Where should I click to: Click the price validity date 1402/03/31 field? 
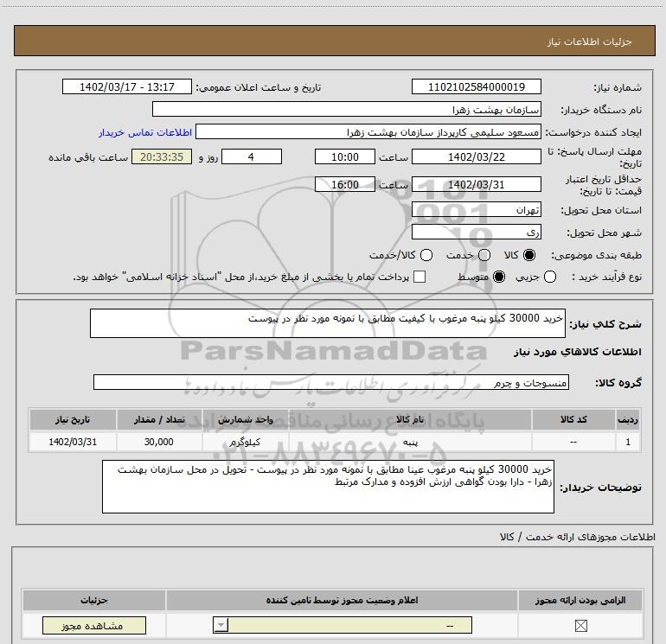click(x=476, y=184)
